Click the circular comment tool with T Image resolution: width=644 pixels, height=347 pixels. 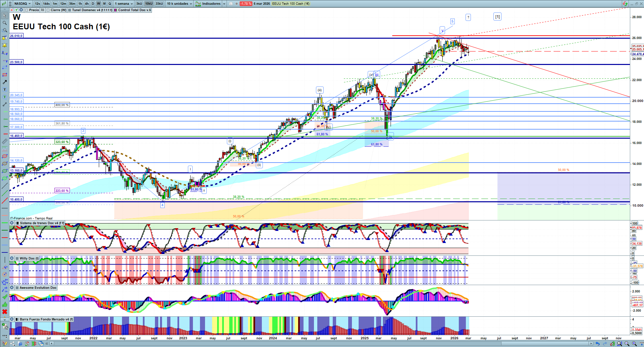pyautogui.click(x=5, y=97)
